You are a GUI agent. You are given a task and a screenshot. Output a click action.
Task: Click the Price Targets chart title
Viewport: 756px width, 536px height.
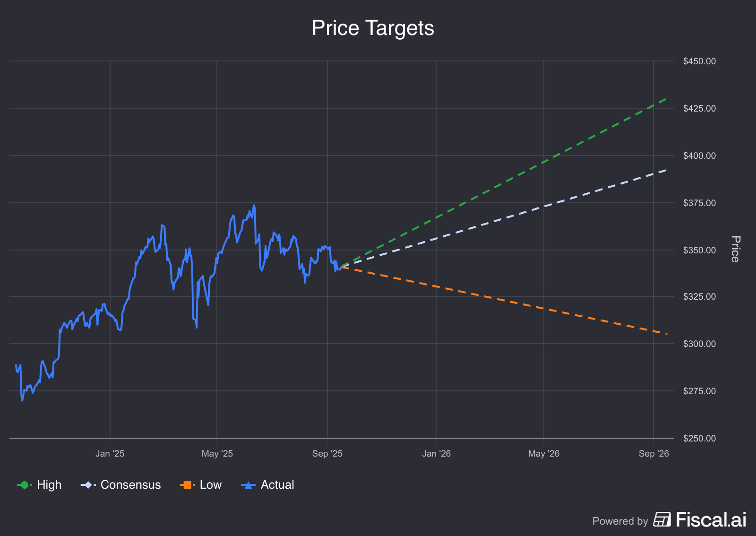click(x=373, y=28)
